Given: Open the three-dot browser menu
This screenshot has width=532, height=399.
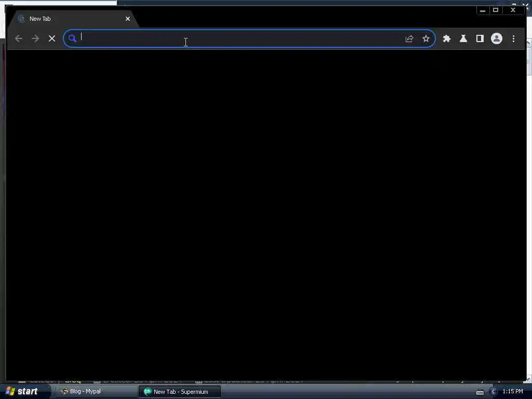Looking at the screenshot, I should point(513,38).
